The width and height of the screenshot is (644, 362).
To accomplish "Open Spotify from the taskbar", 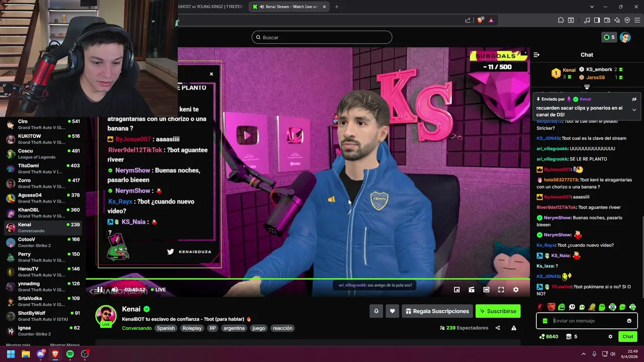I will point(70,354).
